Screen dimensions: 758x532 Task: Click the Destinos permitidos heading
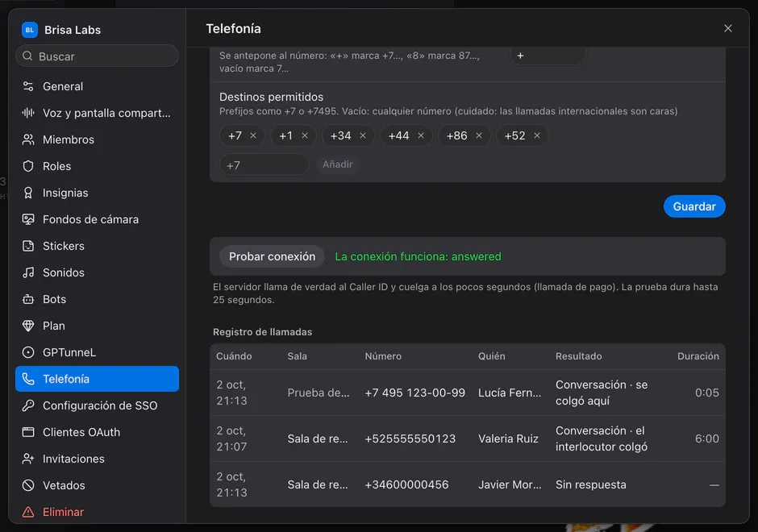(271, 97)
